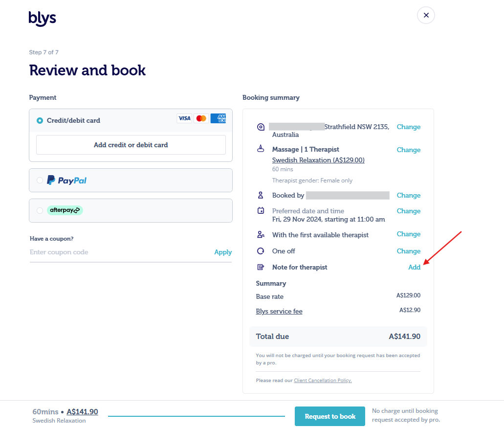Click the calendar date icon

pos(261,211)
